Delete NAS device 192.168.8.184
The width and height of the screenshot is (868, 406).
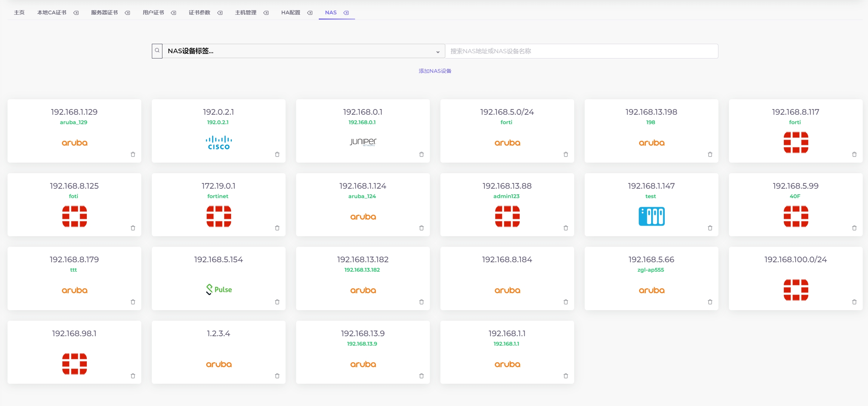(x=566, y=302)
